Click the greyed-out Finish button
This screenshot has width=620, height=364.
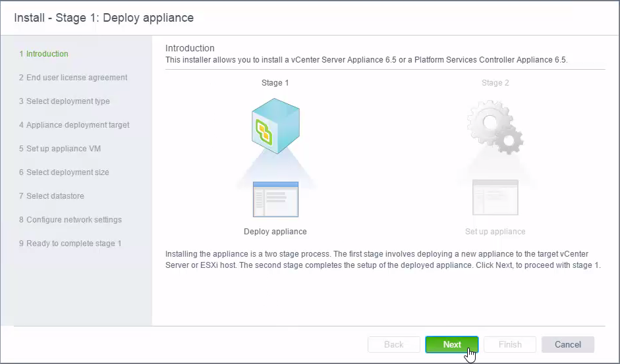click(x=510, y=345)
